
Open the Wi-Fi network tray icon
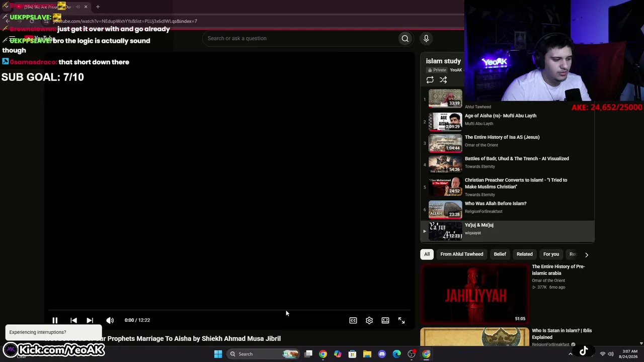[x=602, y=354]
